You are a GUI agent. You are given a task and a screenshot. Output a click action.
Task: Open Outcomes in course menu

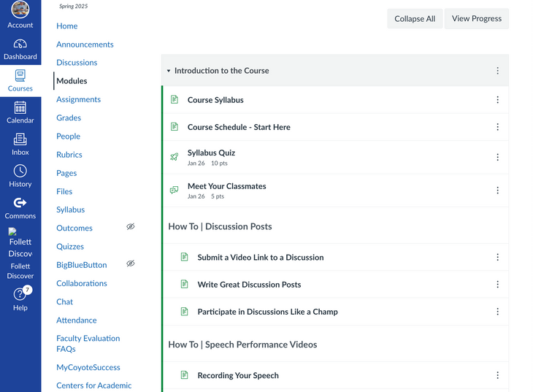click(x=74, y=228)
